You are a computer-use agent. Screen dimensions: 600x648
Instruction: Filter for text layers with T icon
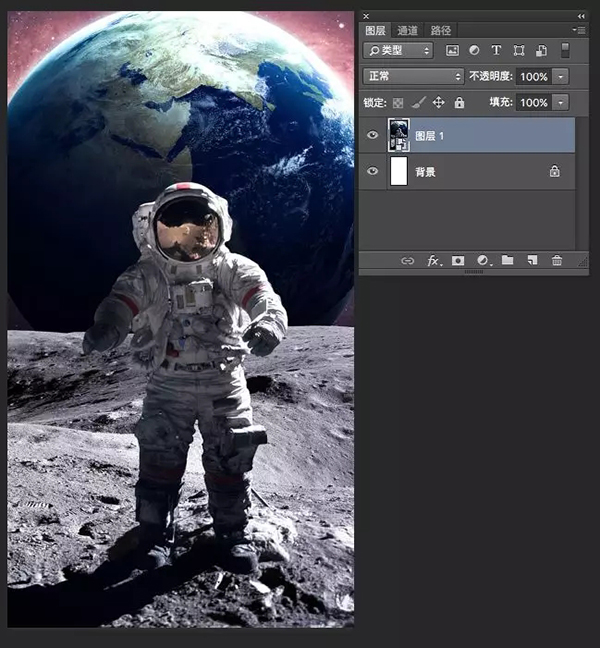(496, 50)
